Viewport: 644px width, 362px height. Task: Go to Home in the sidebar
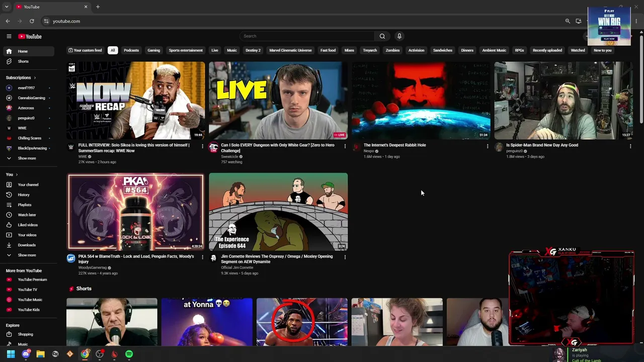29,51
